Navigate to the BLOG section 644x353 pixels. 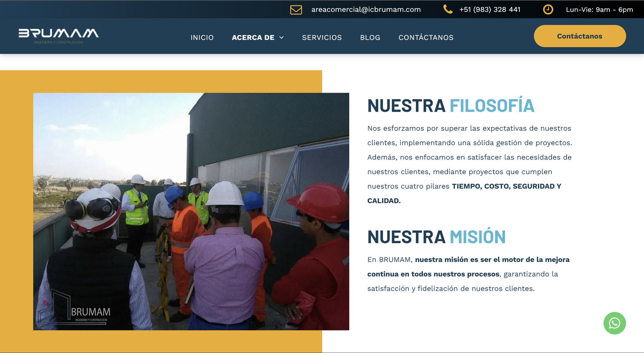tap(370, 37)
